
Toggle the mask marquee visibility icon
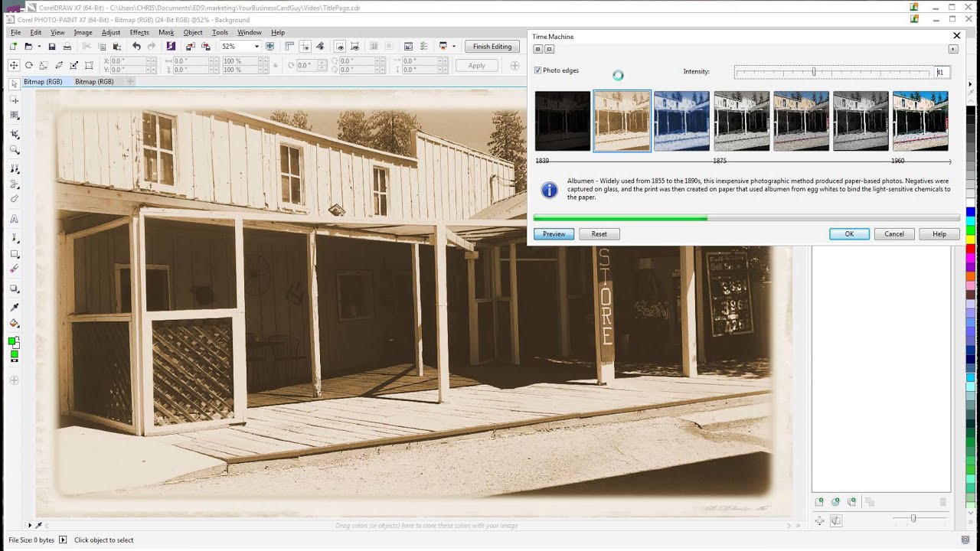(340, 47)
